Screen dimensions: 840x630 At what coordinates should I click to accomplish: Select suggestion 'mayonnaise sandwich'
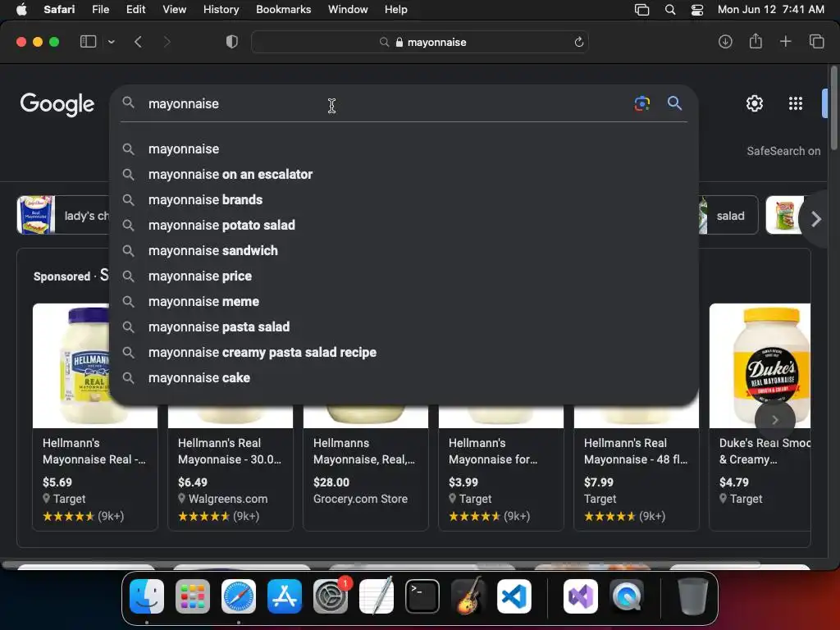[x=404, y=250]
